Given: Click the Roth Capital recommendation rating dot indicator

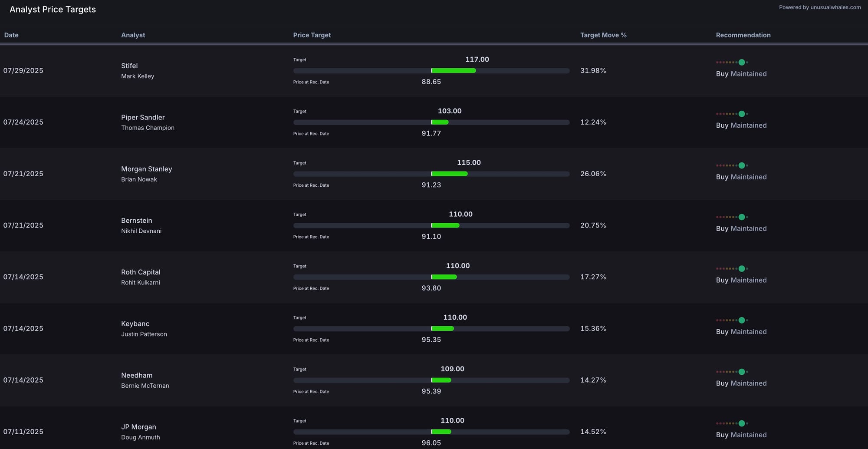Looking at the screenshot, I should (732, 269).
